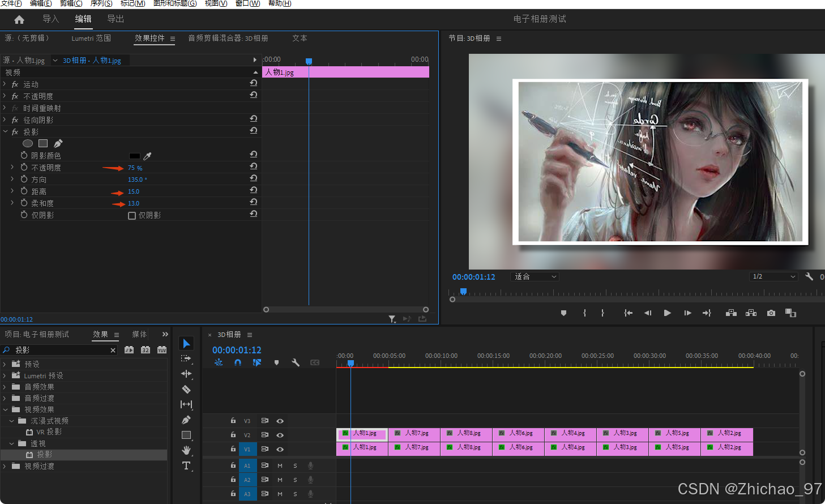Screen dimensions: 825x504
Task: Open the zoom level Fit dropdown
Action: [535, 277]
